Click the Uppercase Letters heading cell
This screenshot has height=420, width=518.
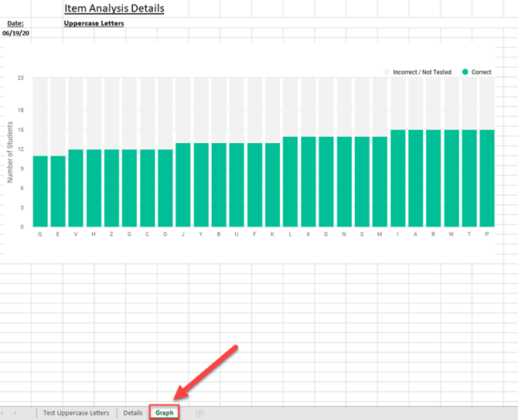click(94, 23)
